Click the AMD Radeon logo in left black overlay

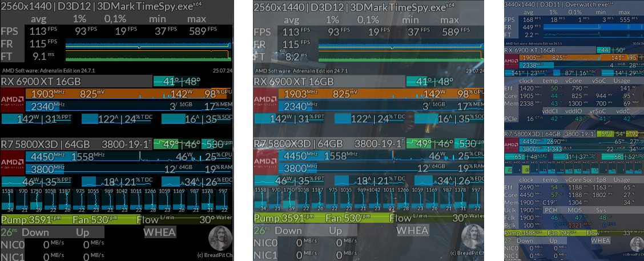coord(13,100)
